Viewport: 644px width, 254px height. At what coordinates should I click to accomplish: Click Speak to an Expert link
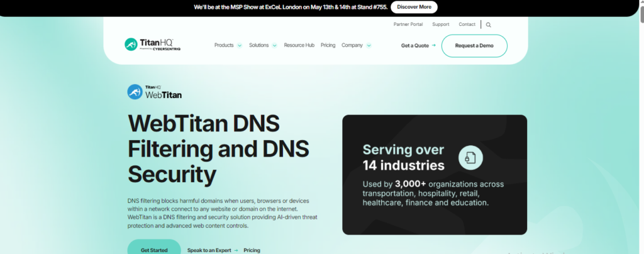point(209,250)
